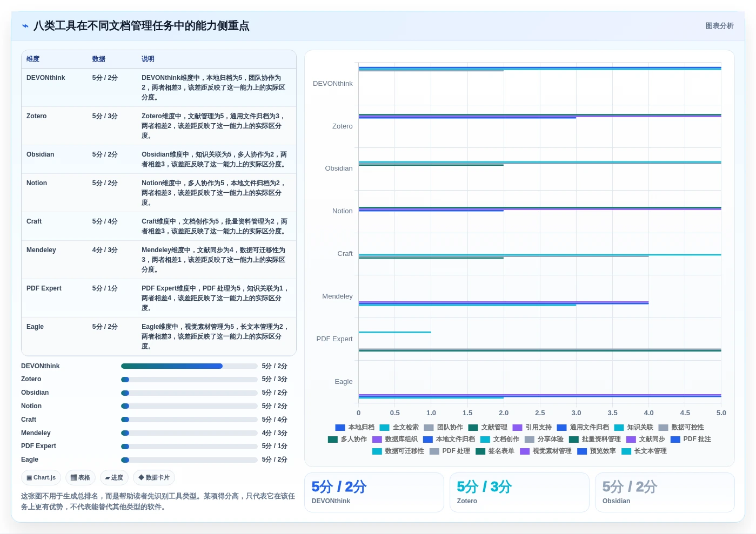Toggle the 多人协作 legend entry
This screenshot has width=756, height=534.
tap(347, 440)
